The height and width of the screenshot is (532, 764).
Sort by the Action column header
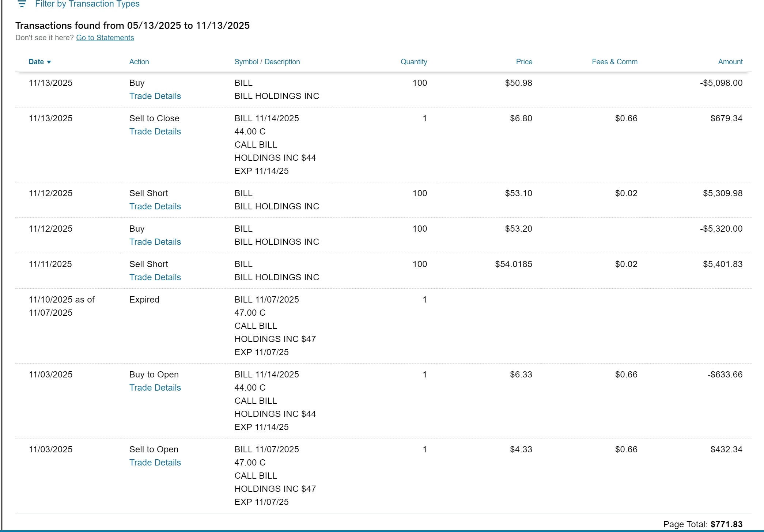tap(139, 62)
